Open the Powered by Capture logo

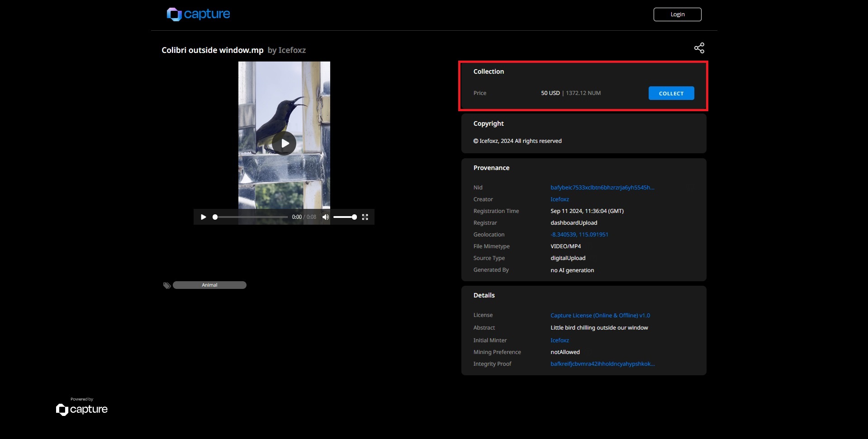point(82,409)
